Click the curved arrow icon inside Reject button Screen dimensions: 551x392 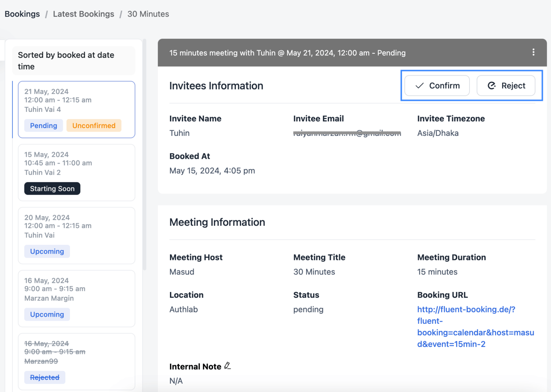coord(491,86)
